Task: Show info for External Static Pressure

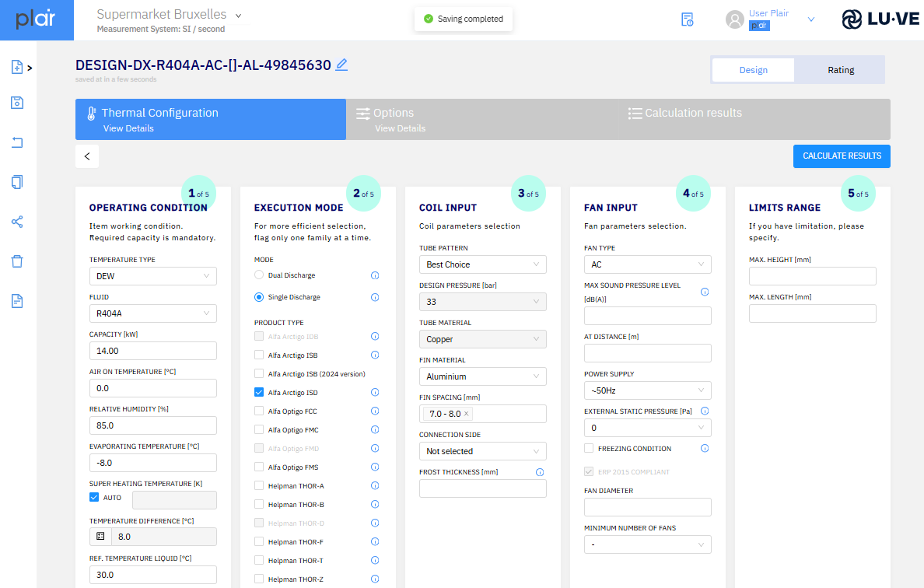Action: (x=705, y=411)
